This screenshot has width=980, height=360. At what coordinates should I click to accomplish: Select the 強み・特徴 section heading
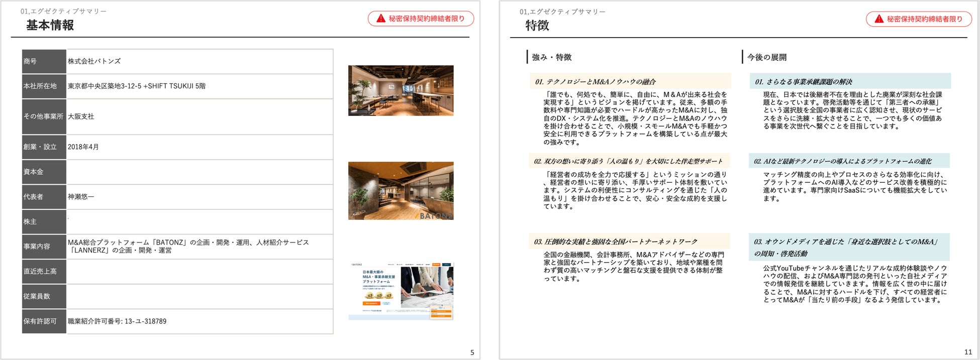coord(552,57)
